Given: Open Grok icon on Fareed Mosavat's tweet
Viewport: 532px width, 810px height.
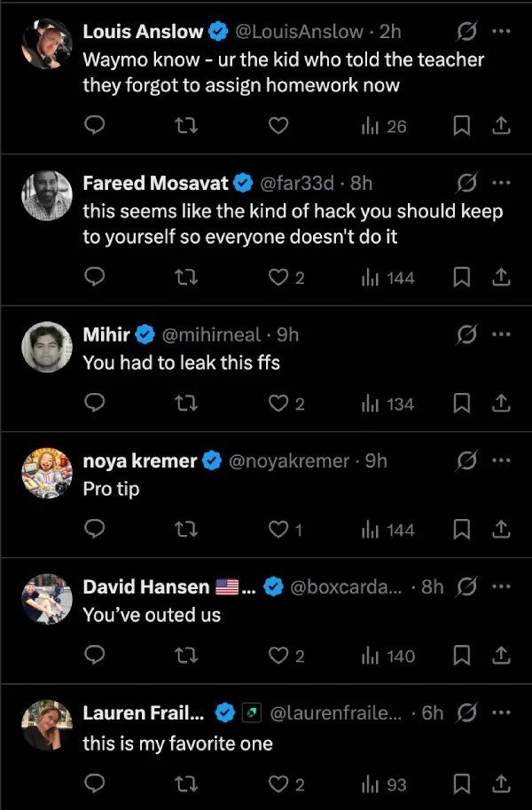Looking at the screenshot, I should pyautogui.click(x=465, y=184).
